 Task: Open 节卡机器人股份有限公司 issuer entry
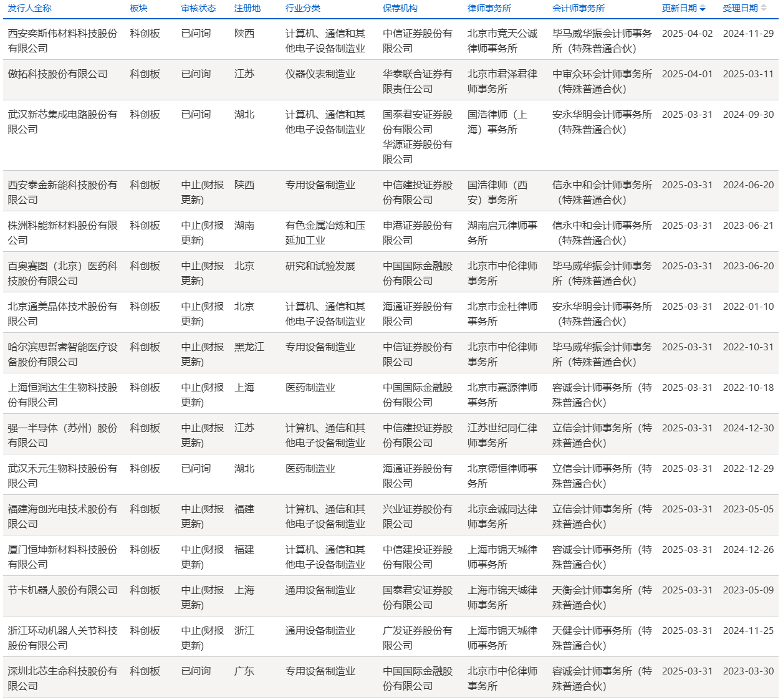click(x=62, y=590)
